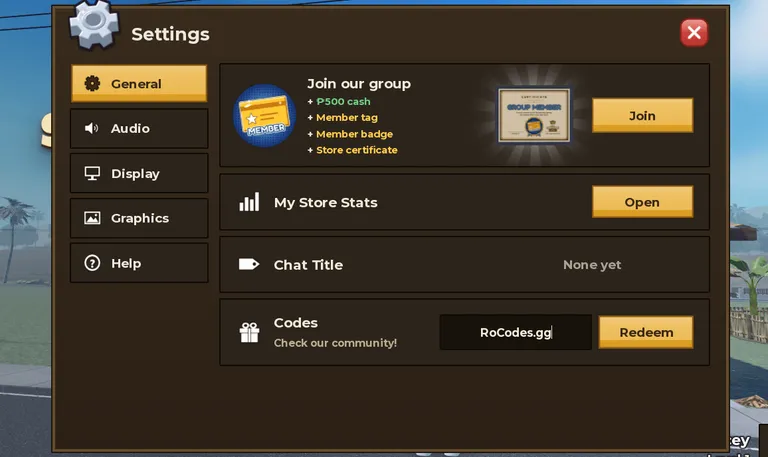The image size is (768, 457).
Task: Open the Display settings tab
Action: [139, 173]
